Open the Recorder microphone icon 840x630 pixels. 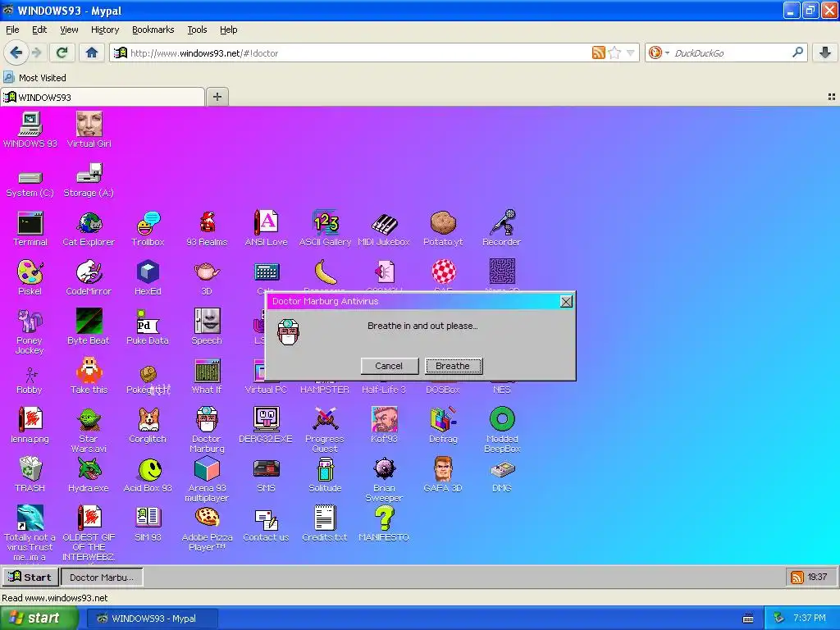pos(502,229)
